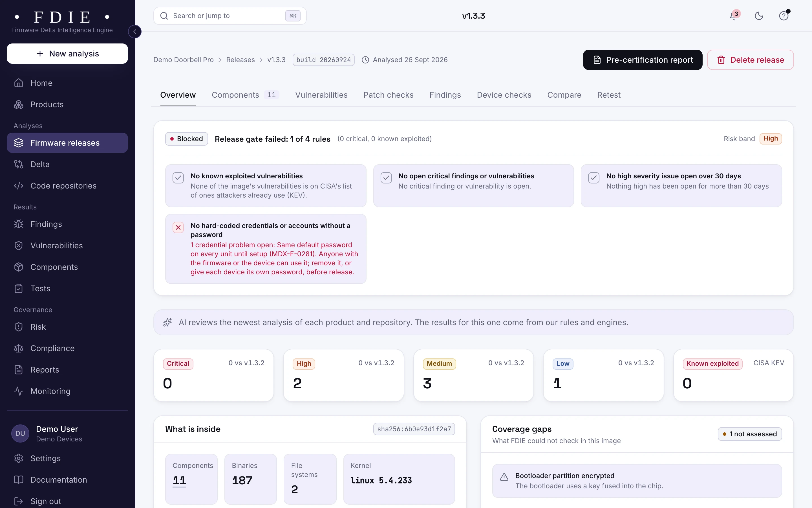Switch to the Compare tab
This screenshot has width=812, height=508.
click(564, 95)
